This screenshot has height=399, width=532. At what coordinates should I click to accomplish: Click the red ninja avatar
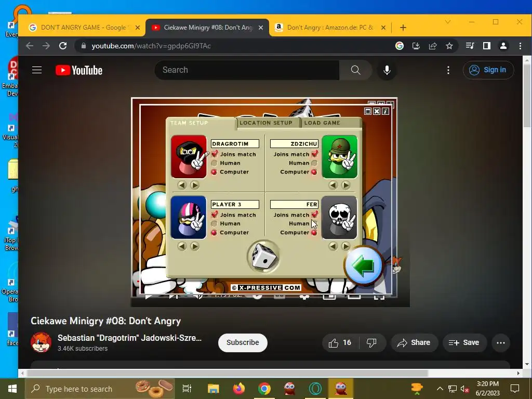click(189, 156)
